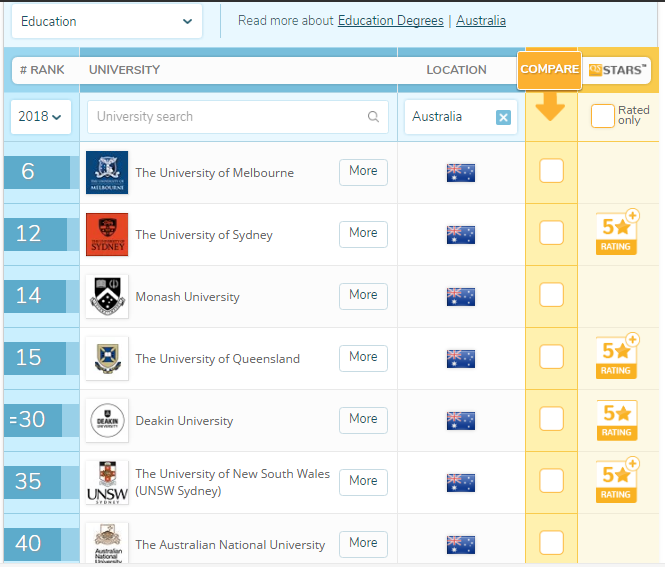Click the Australian flag in Deakin row

click(x=461, y=420)
